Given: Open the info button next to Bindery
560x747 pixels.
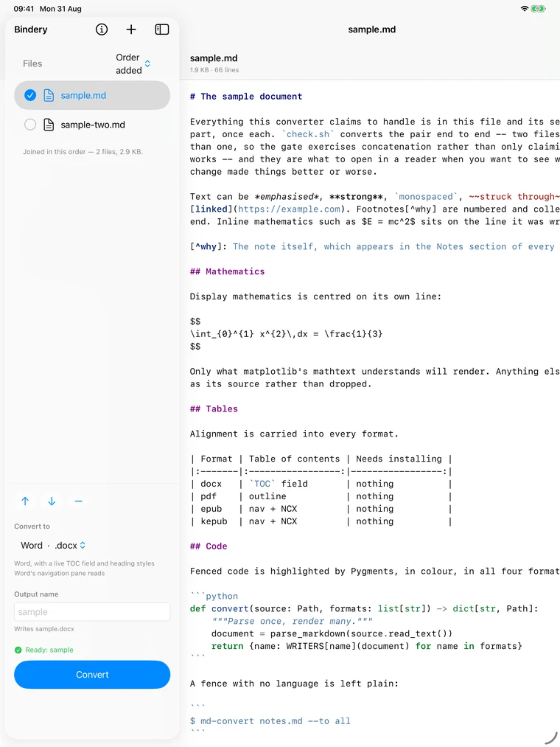Looking at the screenshot, I should click(102, 29).
